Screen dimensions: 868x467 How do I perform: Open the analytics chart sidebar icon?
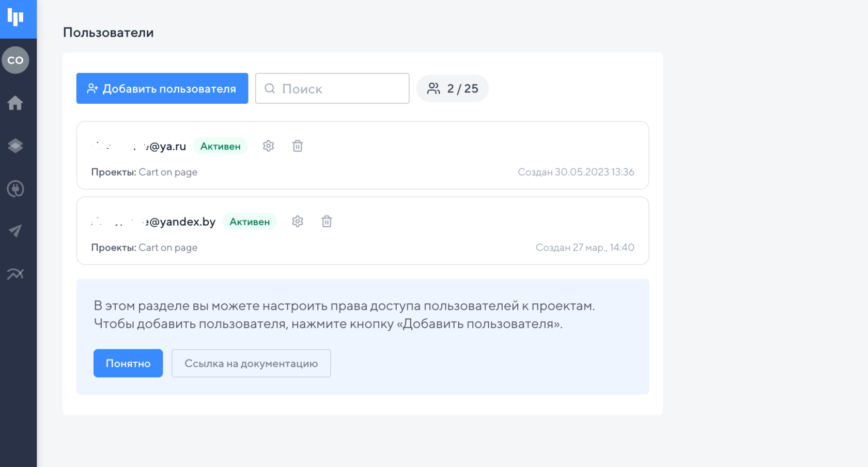coord(16,274)
